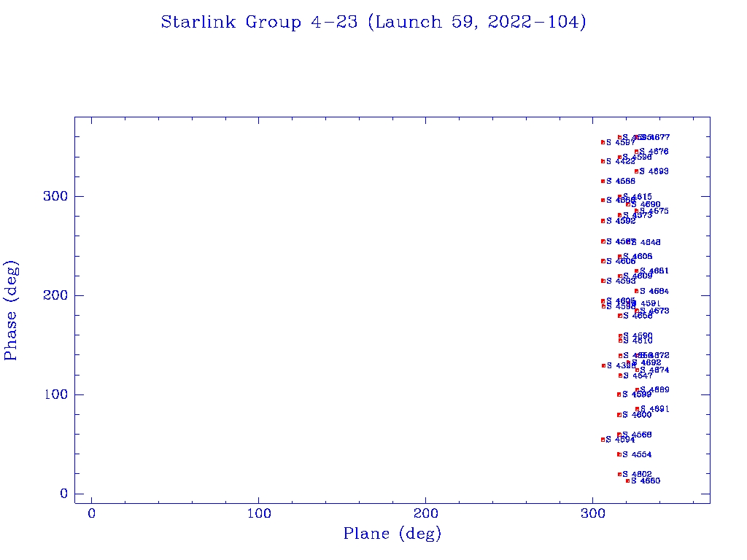Viewport: 747px width, 560px height.
Task: Select the S 4647 satellite label
Action: pyautogui.click(x=638, y=376)
